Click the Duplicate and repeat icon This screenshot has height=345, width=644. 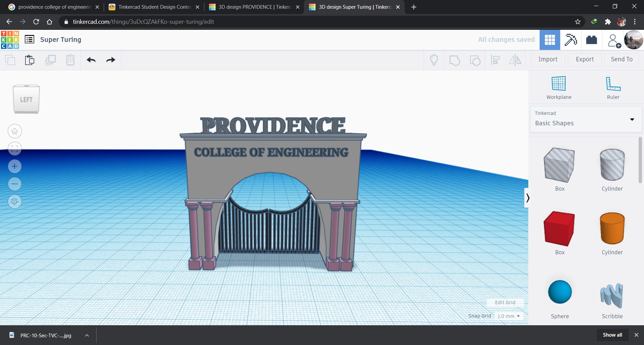click(50, 60)
